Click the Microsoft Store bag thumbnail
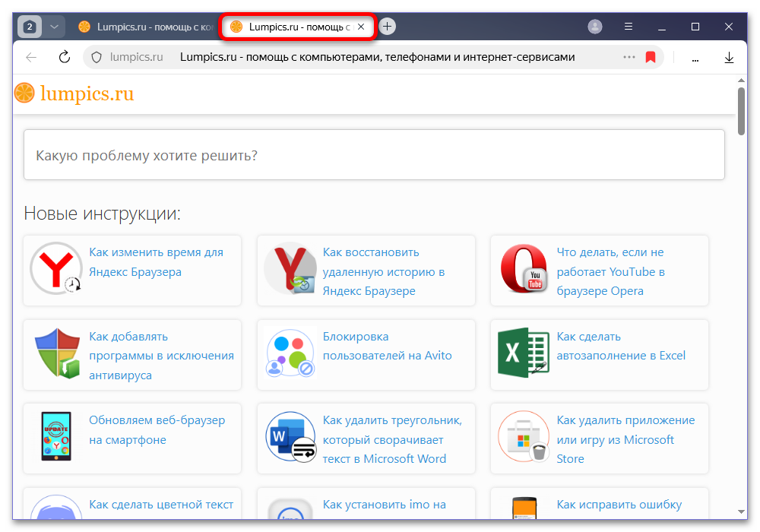 [x=524, y=436]
